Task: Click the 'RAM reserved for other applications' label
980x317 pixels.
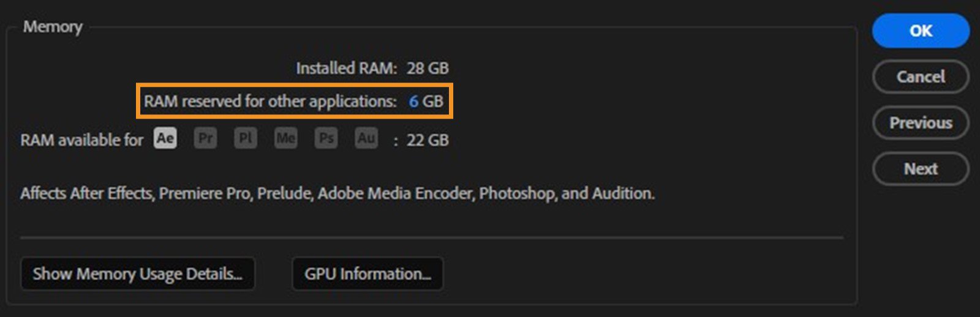Action: [x=270, y=101]
